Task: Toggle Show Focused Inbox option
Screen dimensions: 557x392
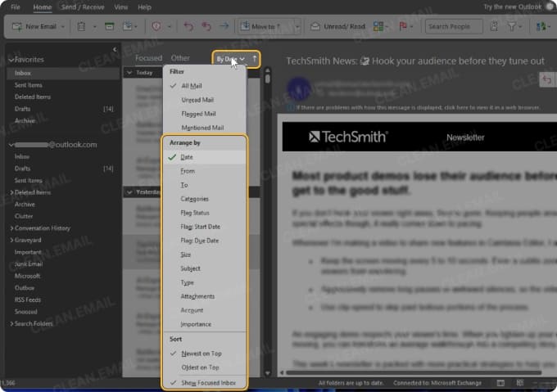Action: point(204,383)
